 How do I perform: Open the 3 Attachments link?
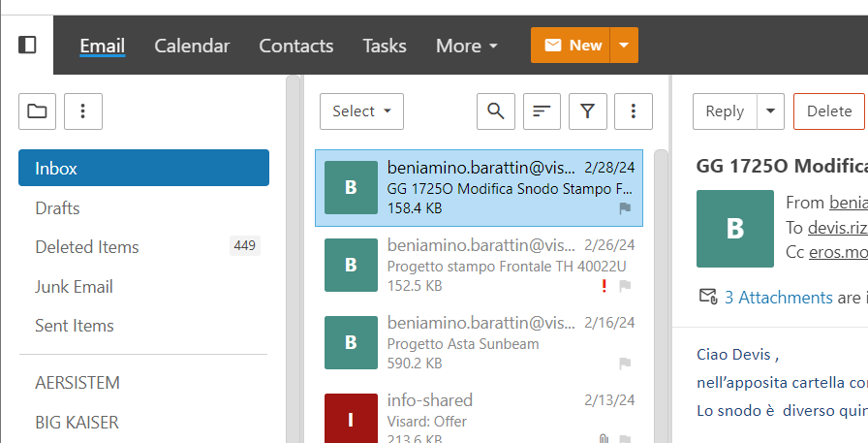(x=778, y=298)
